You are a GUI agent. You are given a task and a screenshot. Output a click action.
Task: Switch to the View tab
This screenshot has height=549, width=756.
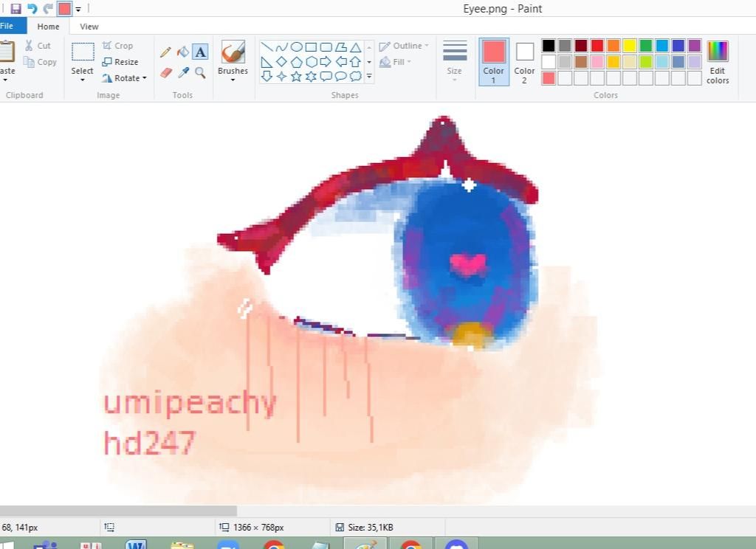pos(89,27)
